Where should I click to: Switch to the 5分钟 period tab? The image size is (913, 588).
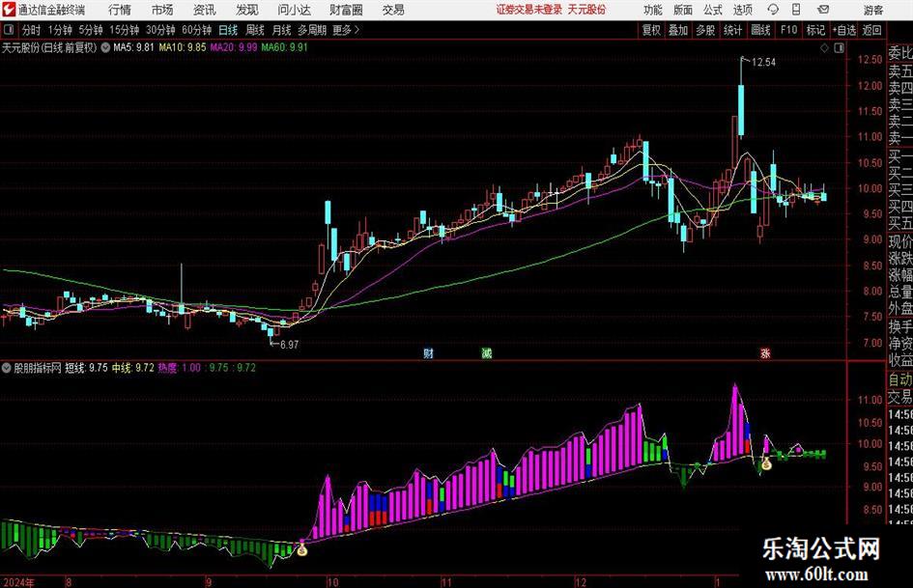click(x=91, y=30)
